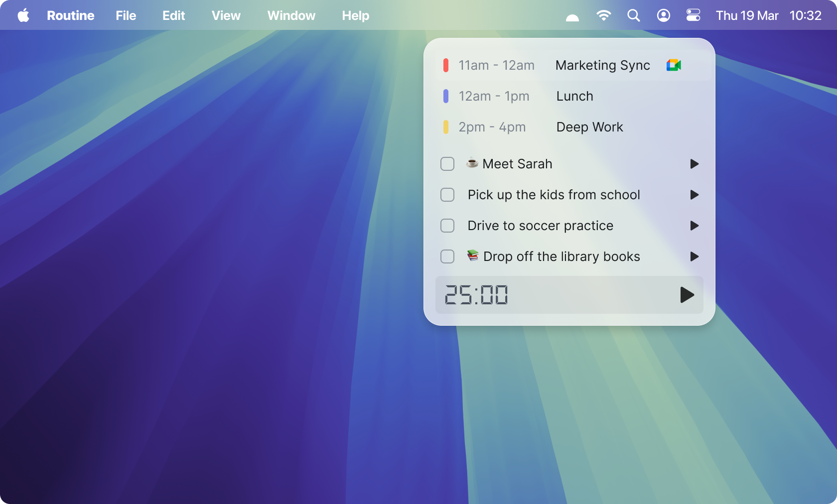The image size is (837, 504).
Task: Check off the Meet Sarah task
Action: 447,163
